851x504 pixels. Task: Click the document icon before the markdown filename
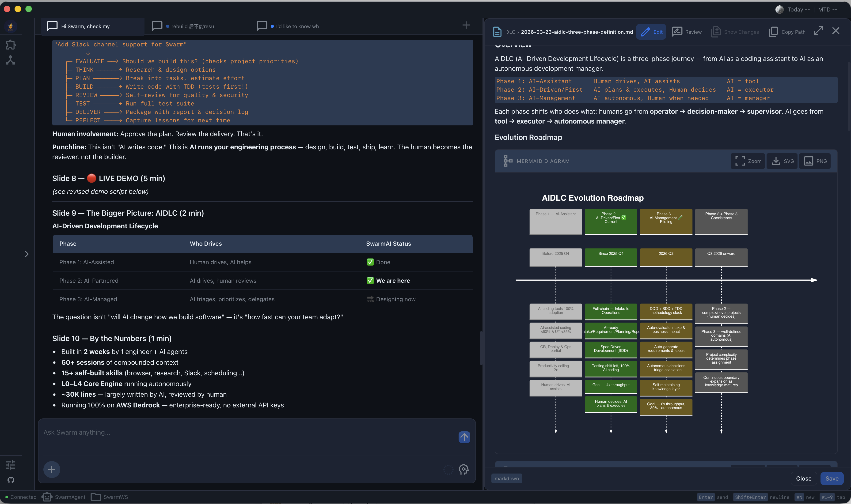pyautogui.click(x=497, y=32)
